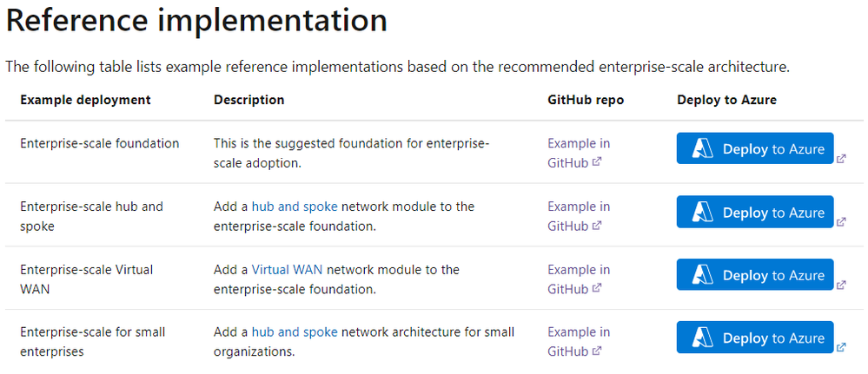
Task: Click Deploy to Azure for small enterprises
Action: click(x=755, y=338)
